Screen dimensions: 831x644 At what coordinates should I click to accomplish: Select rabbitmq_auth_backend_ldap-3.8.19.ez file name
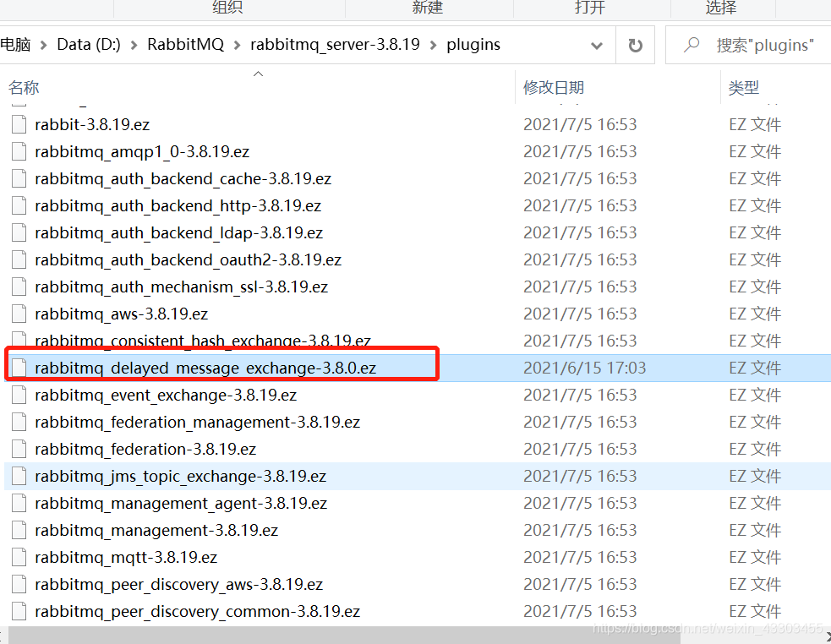[179, 232]
